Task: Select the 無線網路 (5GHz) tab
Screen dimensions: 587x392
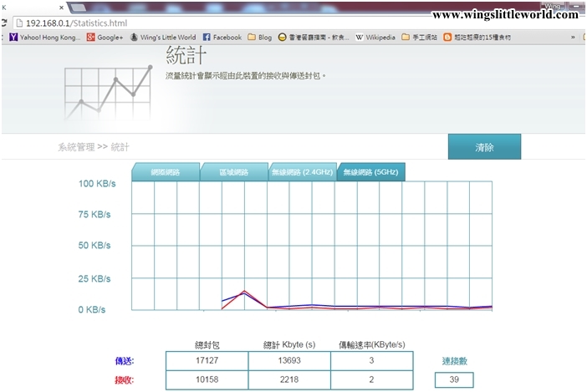Action: coord(370,172)
